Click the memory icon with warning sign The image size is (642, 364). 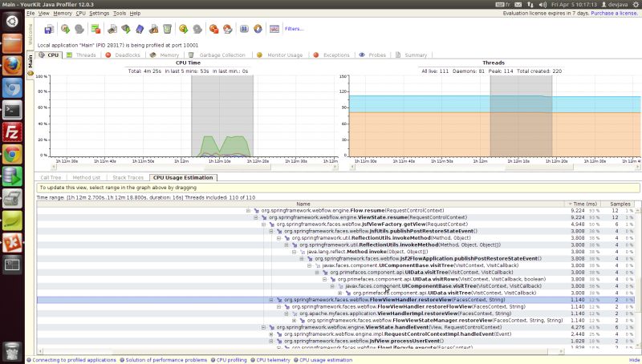coord(153,29)
